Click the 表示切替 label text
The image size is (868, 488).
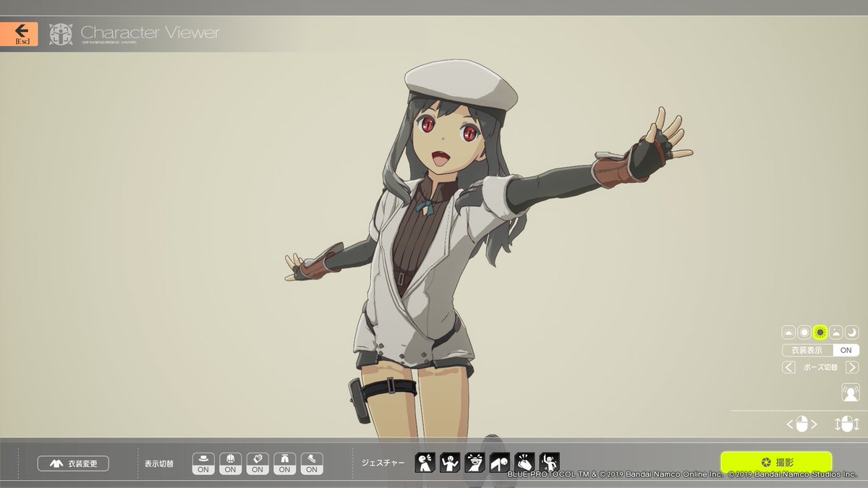pos(158,463)
